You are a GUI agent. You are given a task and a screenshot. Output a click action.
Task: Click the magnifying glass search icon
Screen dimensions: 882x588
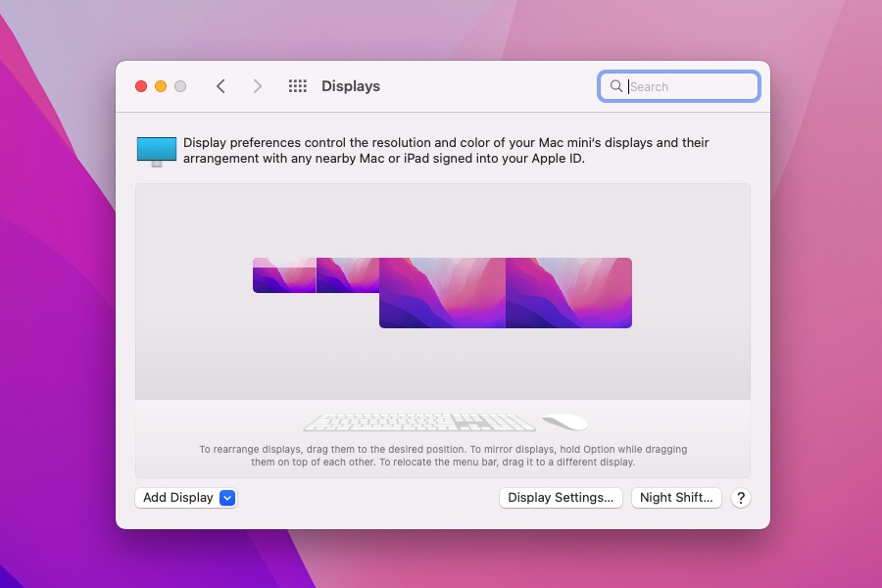point(616,86)
